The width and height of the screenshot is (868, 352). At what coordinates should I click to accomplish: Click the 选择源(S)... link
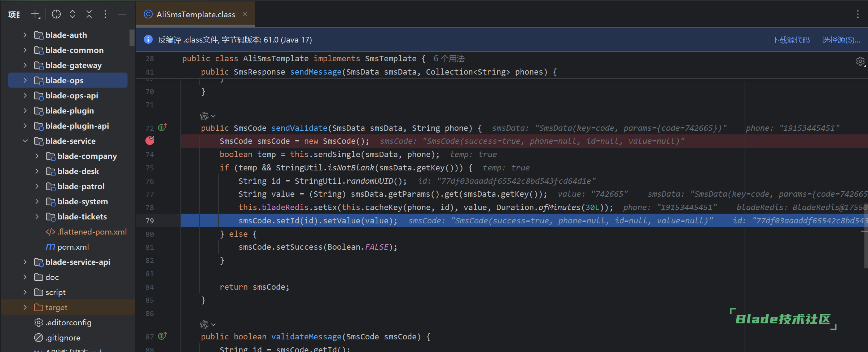(841, 40)
